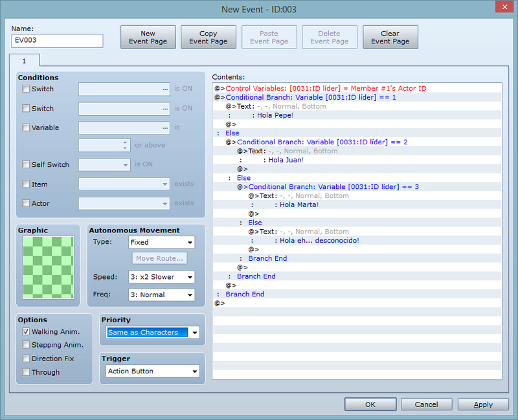Click Clear Event Page button

tap(390, 38)
